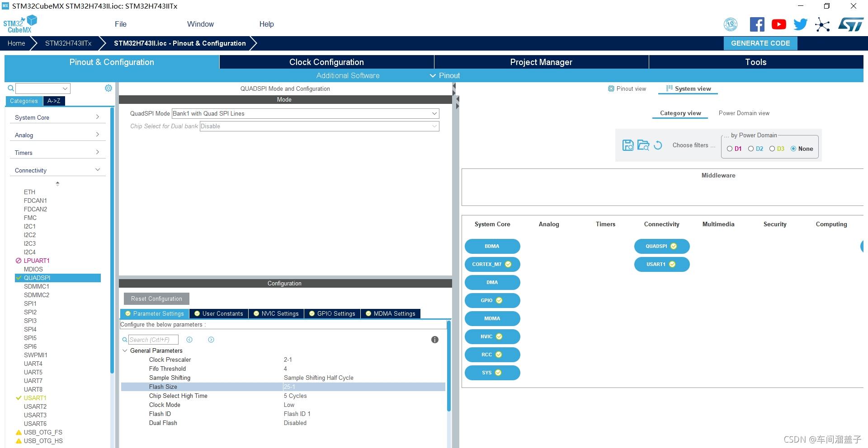Click the BDMA system view button
Screen dimensions: 868x448
point(492,246)
